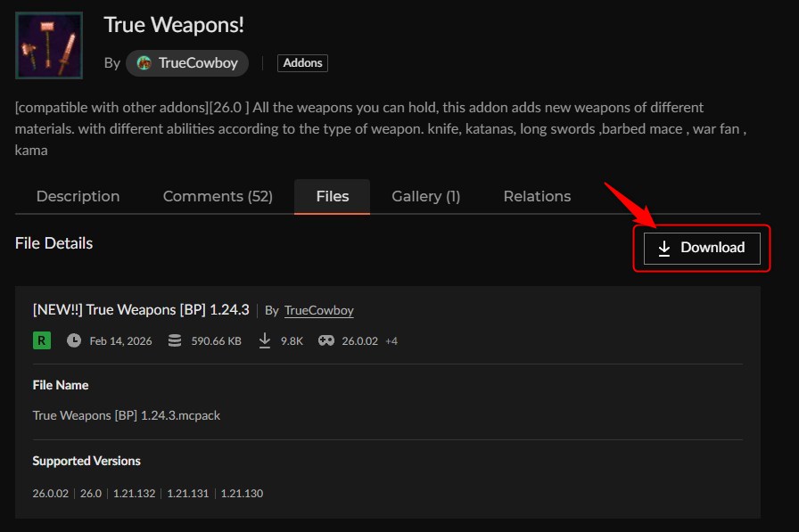Click the download count icon beside 9.8K
799x532 pixels.
[x=265, y=340]
